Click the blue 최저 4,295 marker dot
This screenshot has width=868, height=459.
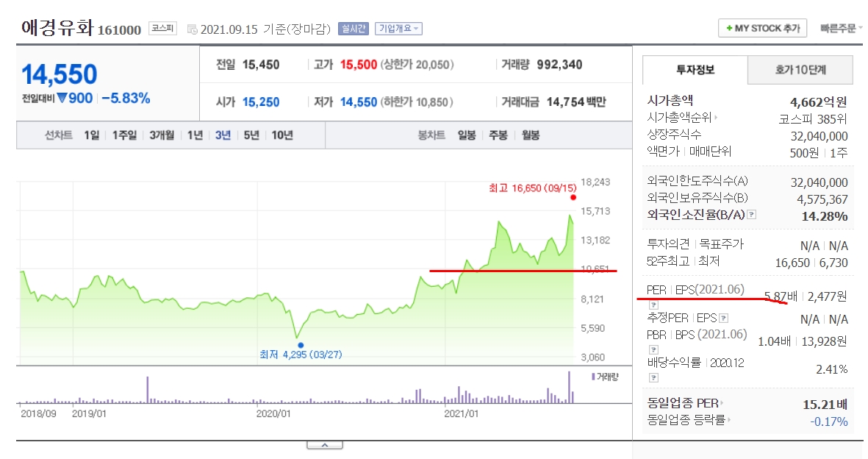tap(301, 345)
